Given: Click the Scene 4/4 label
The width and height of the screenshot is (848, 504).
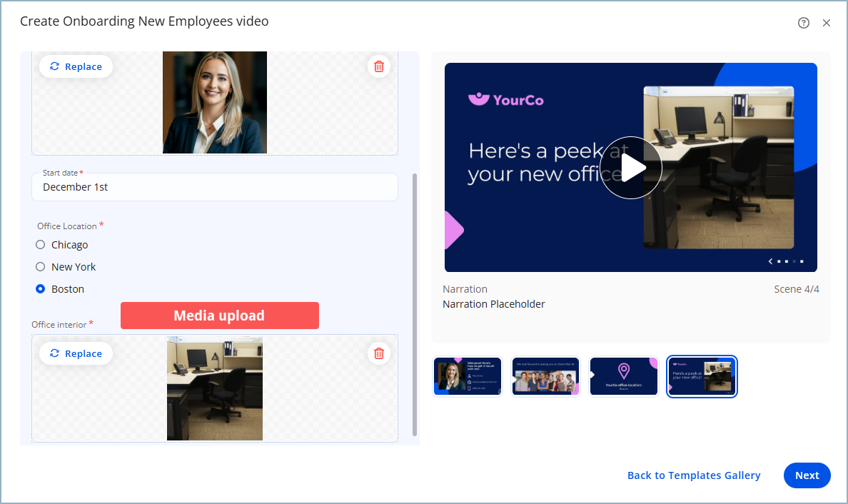Looking at the screenshot, I should click(x=796, y=289).
